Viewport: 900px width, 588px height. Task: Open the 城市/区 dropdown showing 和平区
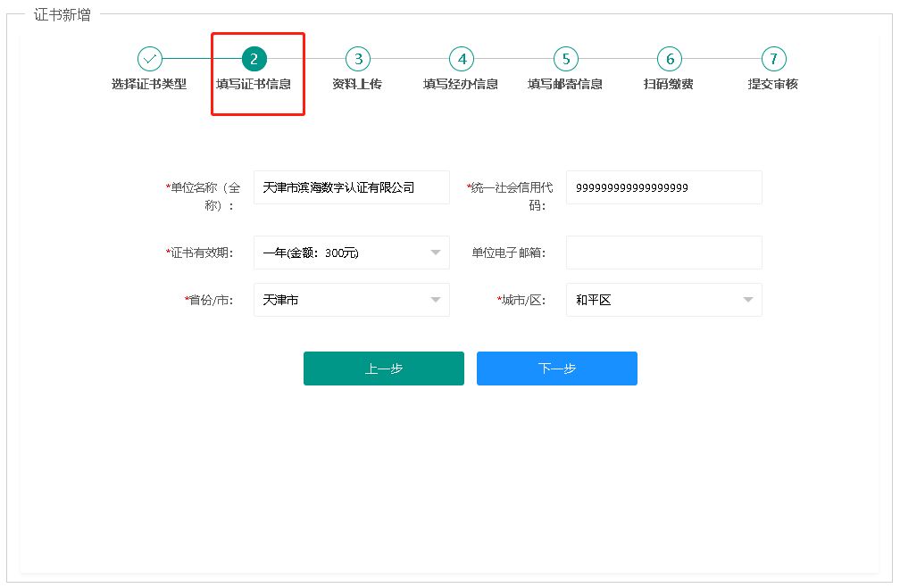tap(663, 300)
